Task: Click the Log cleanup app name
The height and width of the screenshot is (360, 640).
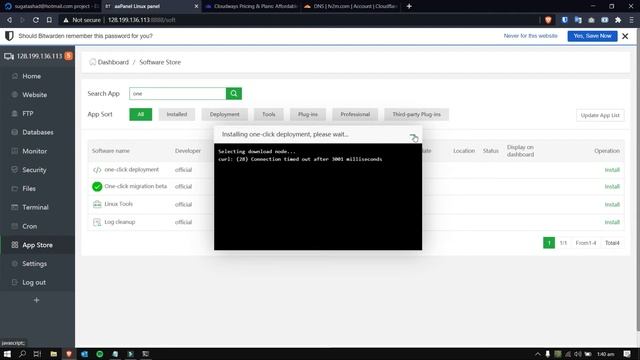Action: (x=120, y=222)
